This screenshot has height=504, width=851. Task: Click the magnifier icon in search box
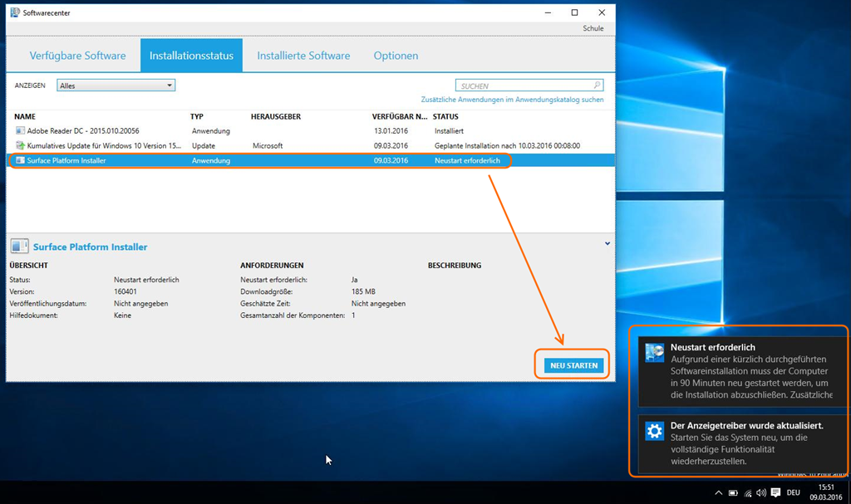pos(596,86)
